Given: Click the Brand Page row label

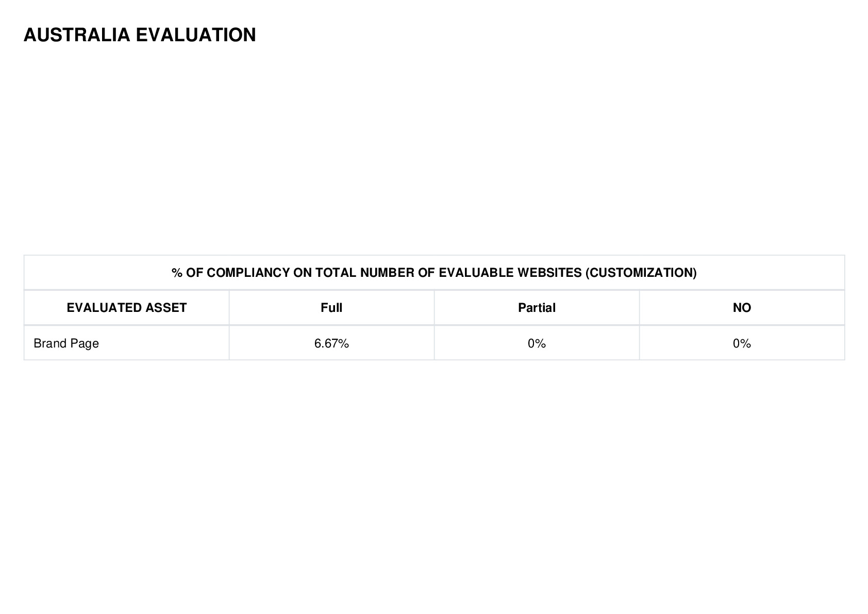Looking at the screenshot, I should coord(66,343).
